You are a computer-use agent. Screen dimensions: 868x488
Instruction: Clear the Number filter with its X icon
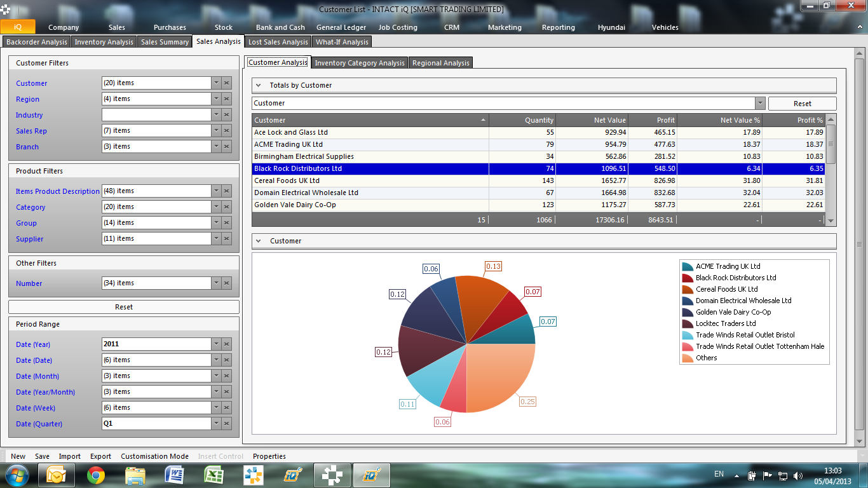pos(227,283)
